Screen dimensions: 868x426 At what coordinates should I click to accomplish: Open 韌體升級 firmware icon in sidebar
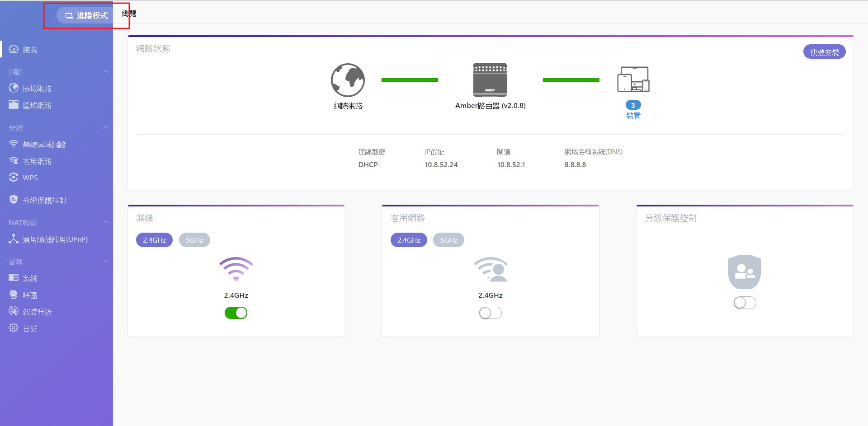tap(14, 311)
